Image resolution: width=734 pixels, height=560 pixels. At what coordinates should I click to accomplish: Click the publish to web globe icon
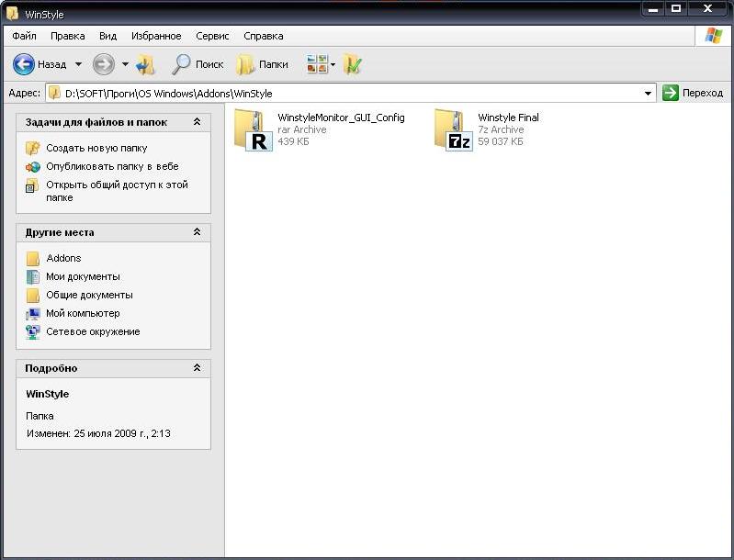(32, 166)
